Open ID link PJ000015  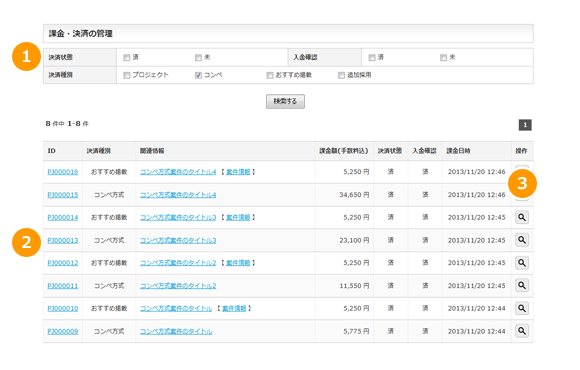pos(63,195)
